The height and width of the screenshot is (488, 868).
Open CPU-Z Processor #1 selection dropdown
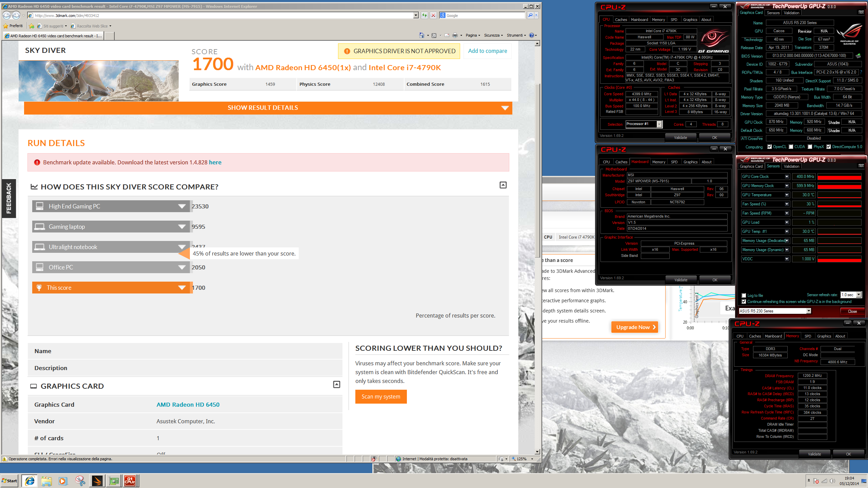click(659, 124)
